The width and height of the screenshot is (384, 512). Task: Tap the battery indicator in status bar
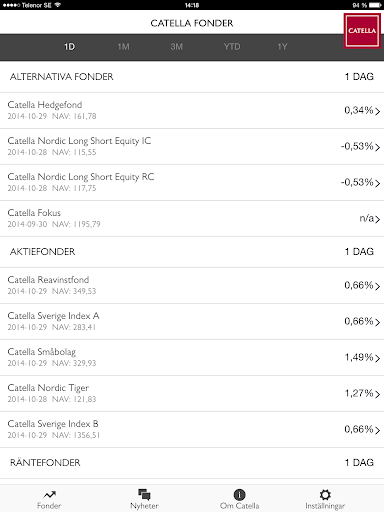[375, 5]
